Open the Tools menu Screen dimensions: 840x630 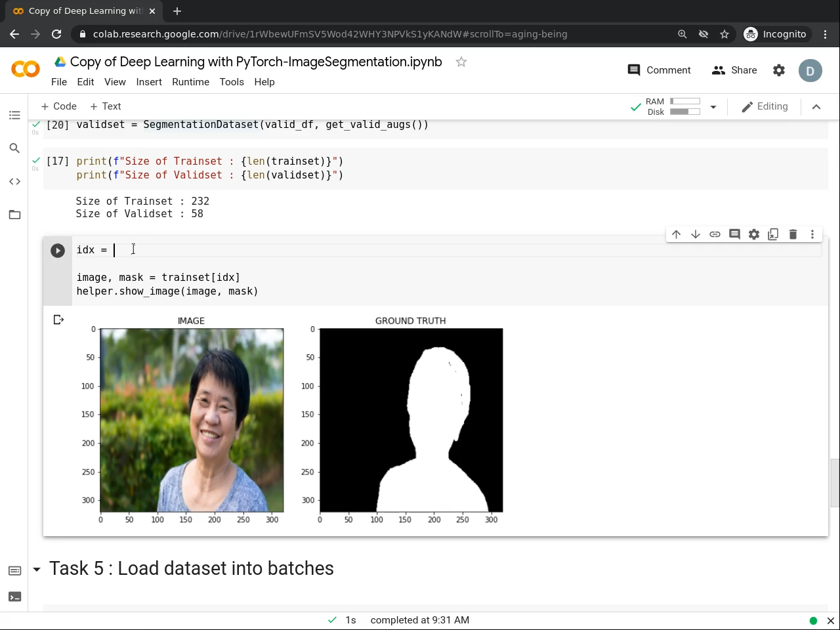click(232, 82)
